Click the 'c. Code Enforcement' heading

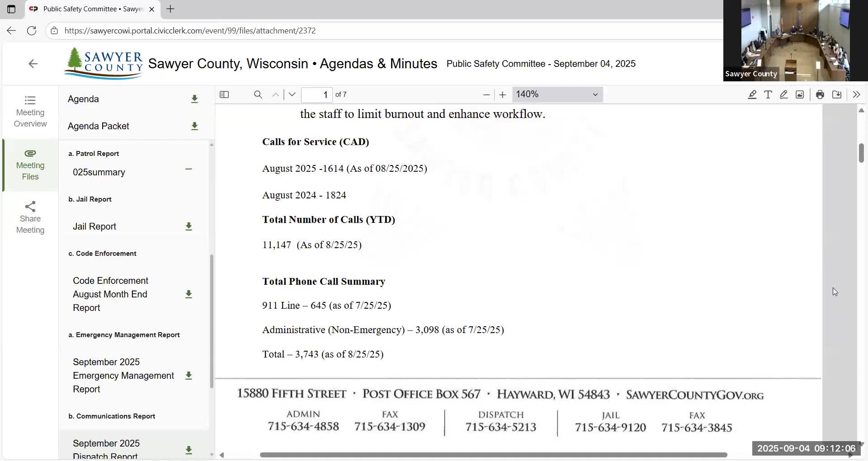pos(102,254)
